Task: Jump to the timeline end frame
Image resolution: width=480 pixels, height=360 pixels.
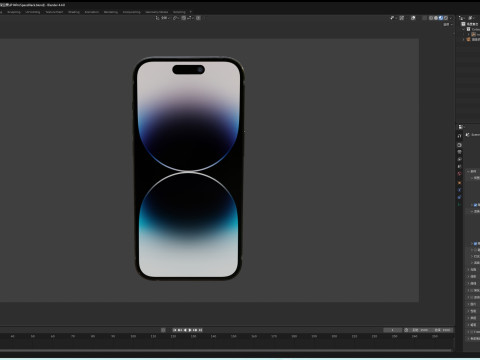Action: (x=201, y=330)
